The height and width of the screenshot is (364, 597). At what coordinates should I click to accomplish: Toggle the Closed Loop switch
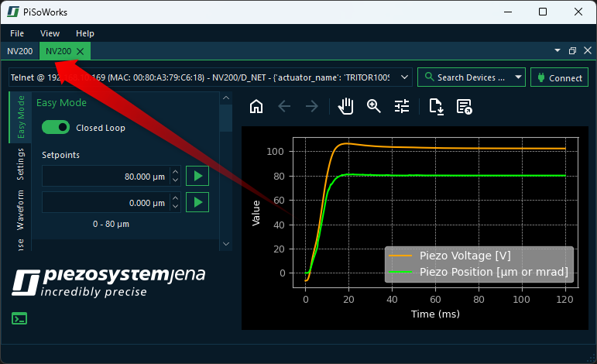coord(56,128)
